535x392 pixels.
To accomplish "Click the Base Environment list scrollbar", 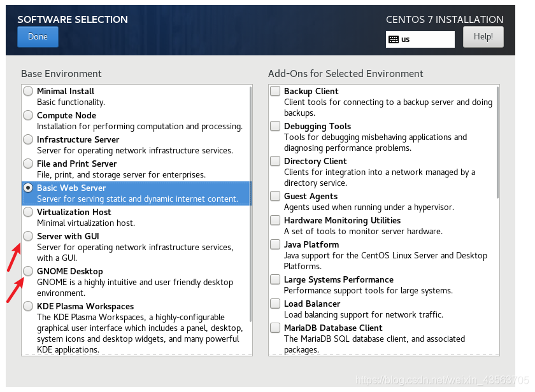I will [x=250, y=204].
